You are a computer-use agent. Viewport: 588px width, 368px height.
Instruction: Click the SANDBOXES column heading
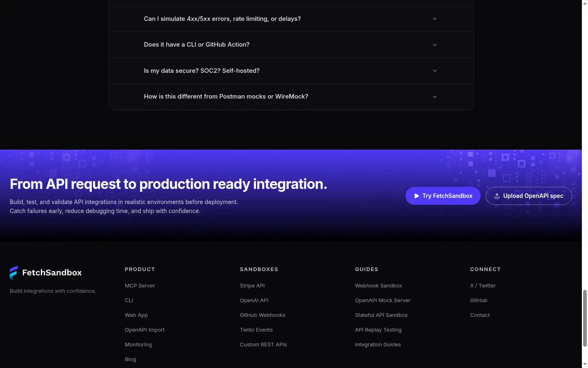click(x=259, y=269)
